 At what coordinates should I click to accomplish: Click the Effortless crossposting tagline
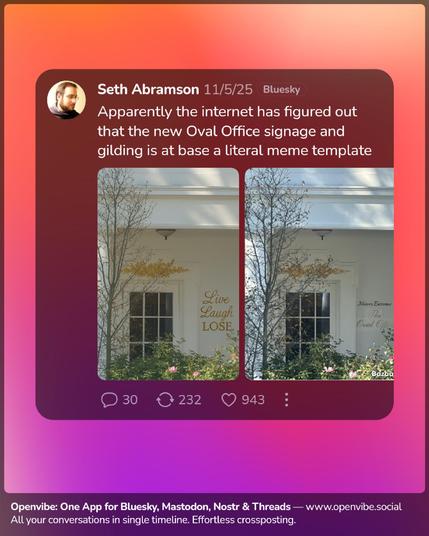(243, 520)
